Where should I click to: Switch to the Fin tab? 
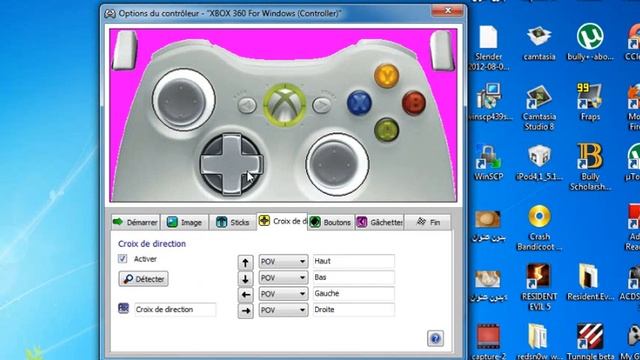(428, 222)
